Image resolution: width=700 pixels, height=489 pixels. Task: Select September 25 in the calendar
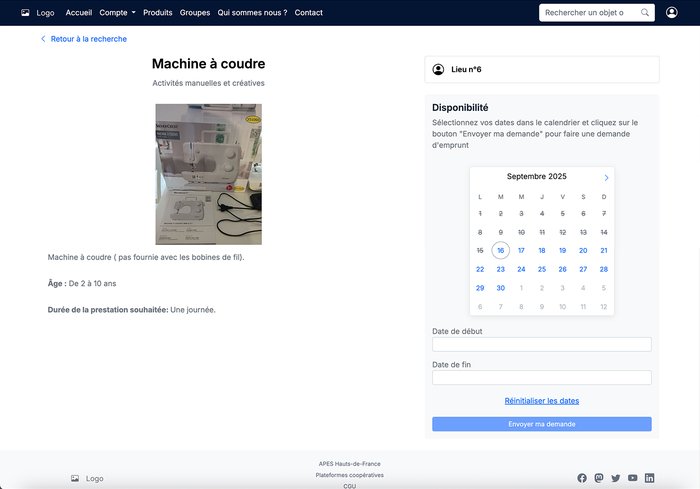coord(542,269)
